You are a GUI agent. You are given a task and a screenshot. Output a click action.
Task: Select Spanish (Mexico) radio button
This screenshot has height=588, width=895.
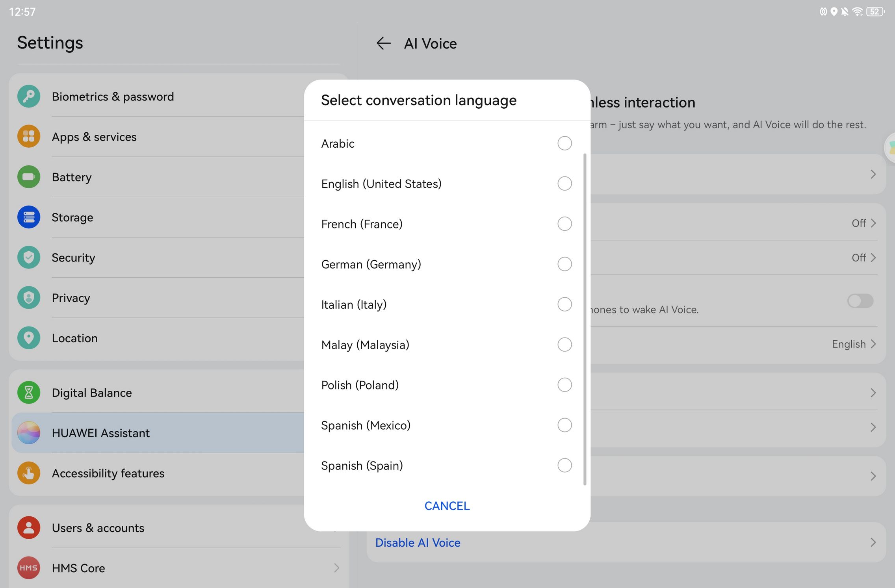coord(564,425)
